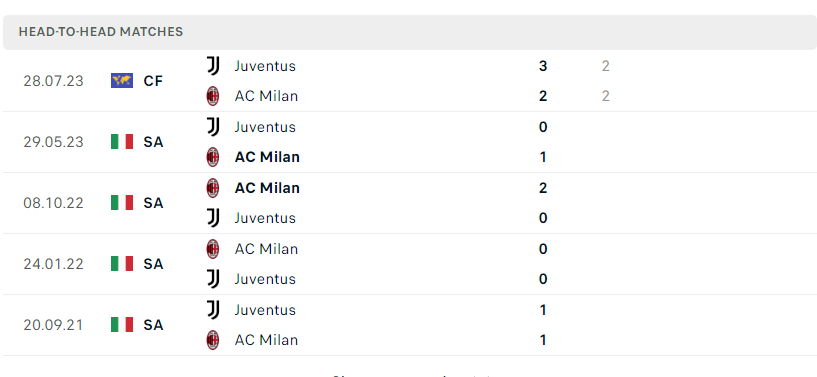Click Juventus crest in 28.07.23 match
The height and width of the screenshot is (377, 817).
(x=213, y=66)
